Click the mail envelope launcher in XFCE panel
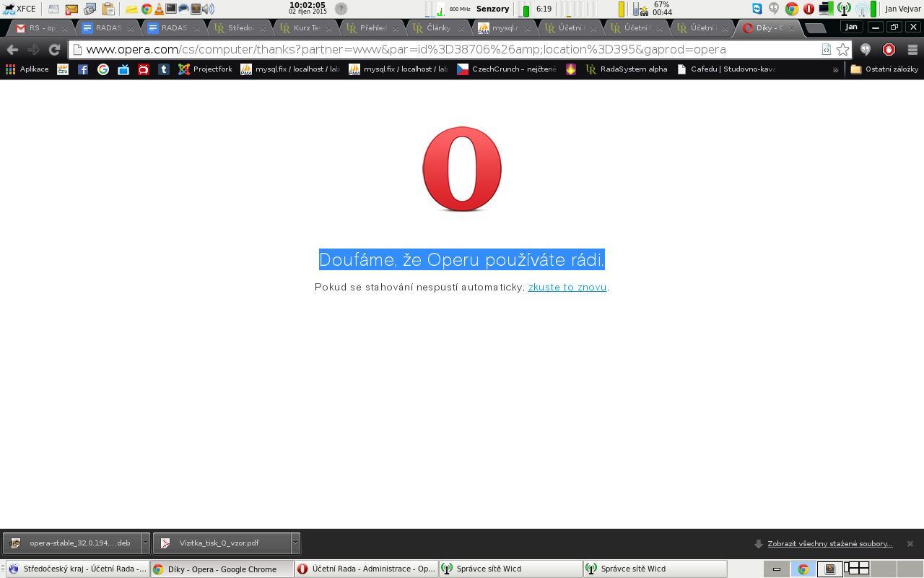The height and width of the screenshot is (578, 924). pos(71,9)
